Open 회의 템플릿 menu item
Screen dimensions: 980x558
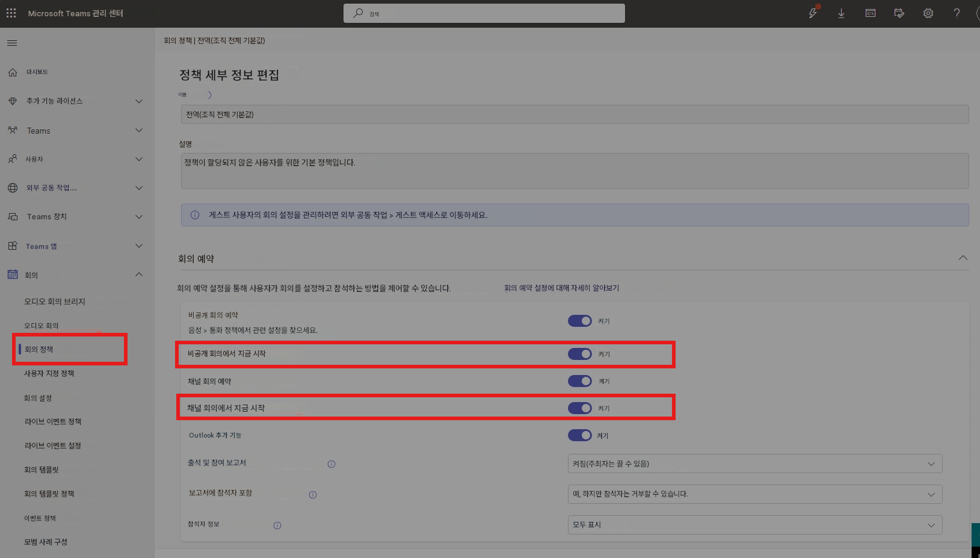(42, 470)
